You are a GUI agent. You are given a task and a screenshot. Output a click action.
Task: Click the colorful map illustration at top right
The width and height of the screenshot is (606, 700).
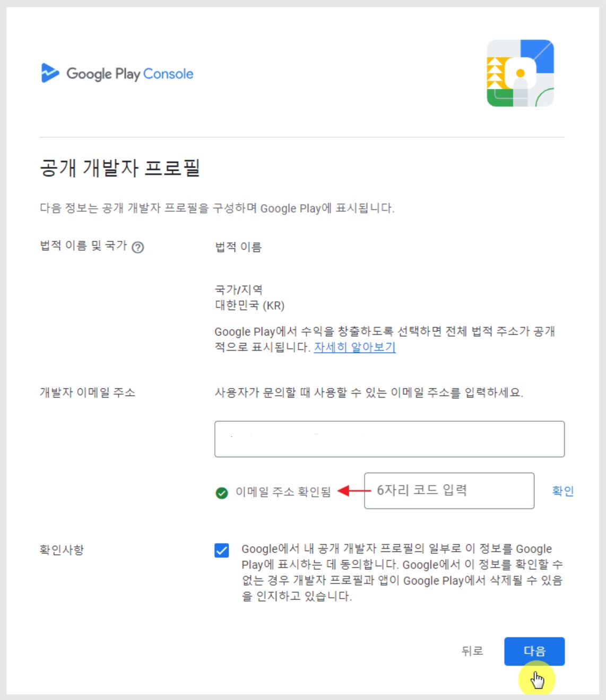[520, 73]
